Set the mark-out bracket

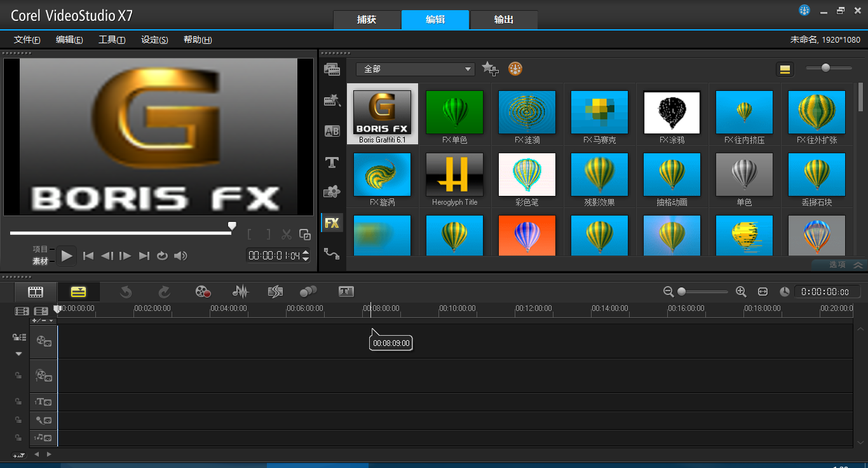click(268, 235)
